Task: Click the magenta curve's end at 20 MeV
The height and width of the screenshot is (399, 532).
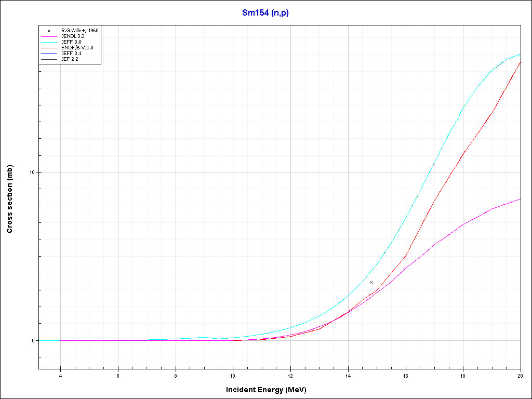Action: (x=520, y=199)
